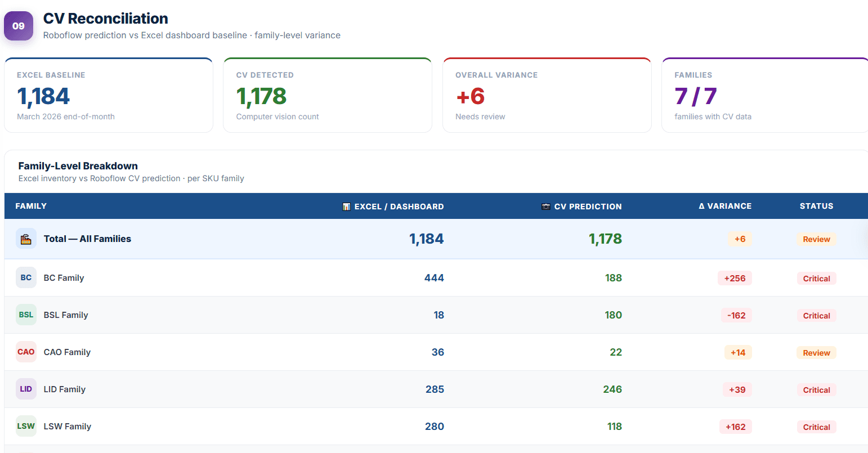The image size is (868, 453).
Task: Open the Excel Baseline summary card value
Action: pyautogui.click(x=43, y=96)
